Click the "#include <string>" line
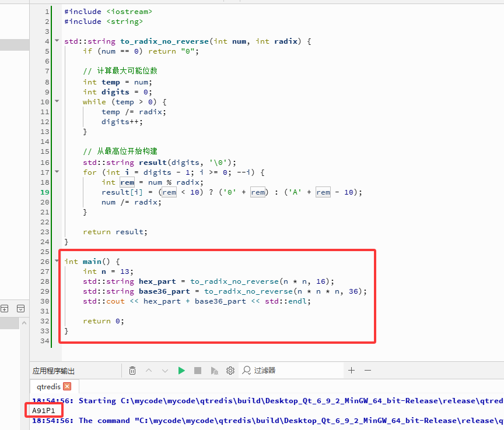The width and height of the screenshot is (504, 430). point(103,22)
